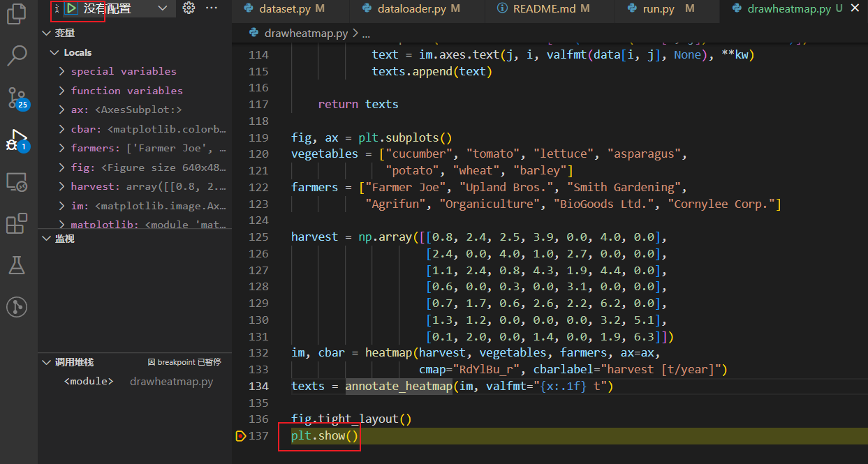Click the heatmap function call on line 132
The height and width of the screenshot is (464, 868).
(x=388, y=352)
